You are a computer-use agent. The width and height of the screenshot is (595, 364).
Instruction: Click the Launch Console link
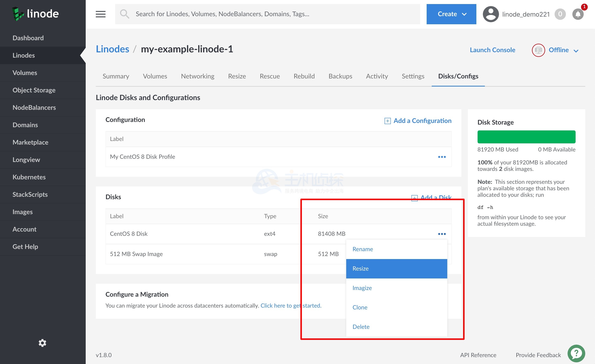[492, 50]
